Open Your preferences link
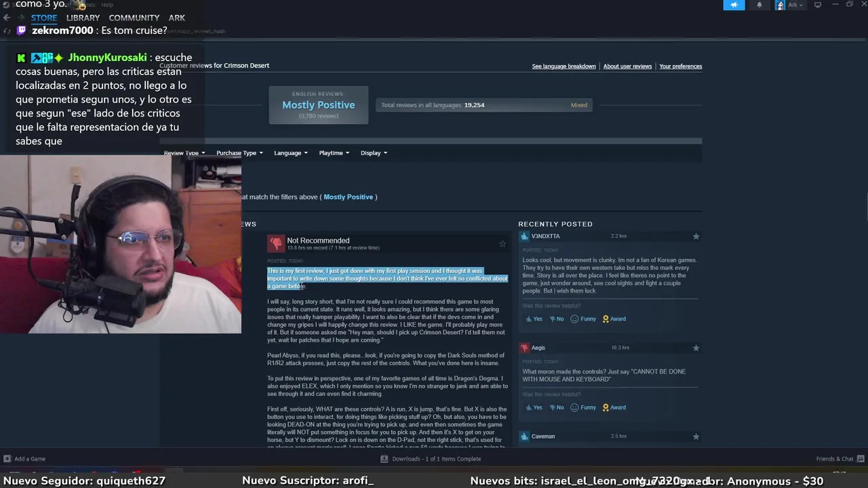Image resolution: width=868 pixels, height=488 pixels. [x=680, y=66]
